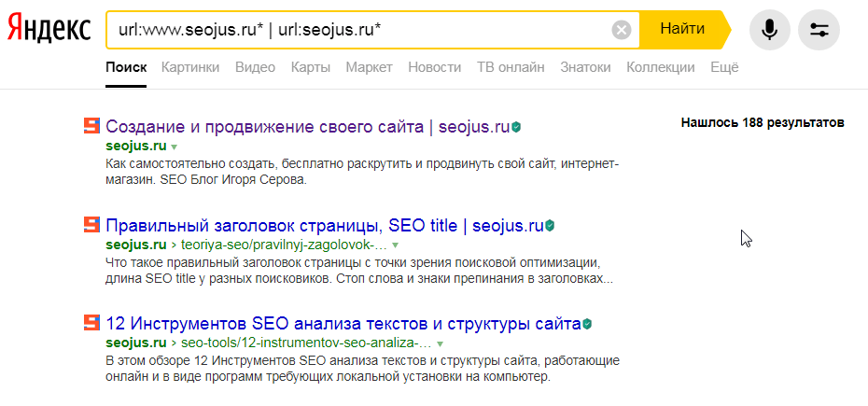This screenshot has width=868, height=406.
Task: Open the Знатоки tab
Action: point(586,67)
